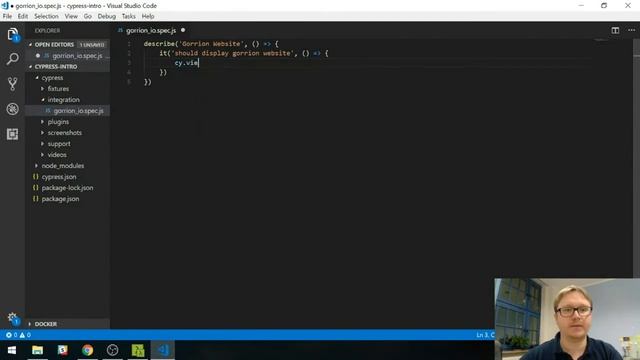This screenshot has width=640, height=360.
Task: Open the Selection menu
Action: 46,16
